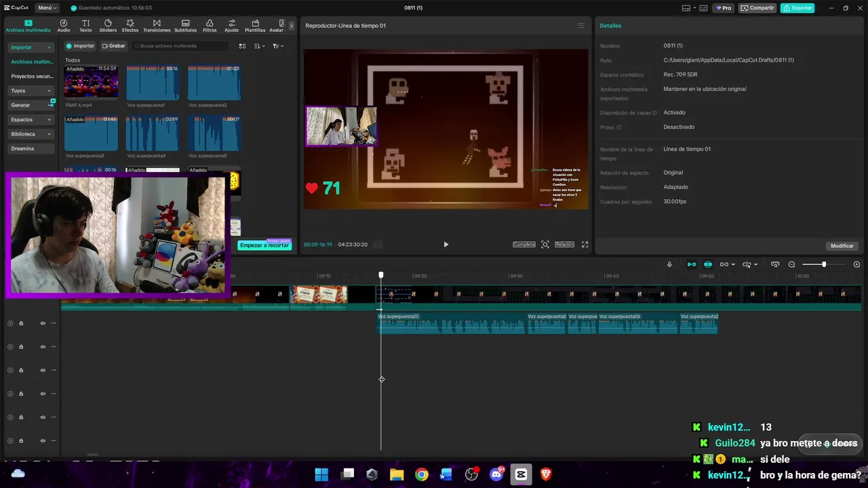Mute the topmost audio track
868x488 pixels.
click(43, 323)
